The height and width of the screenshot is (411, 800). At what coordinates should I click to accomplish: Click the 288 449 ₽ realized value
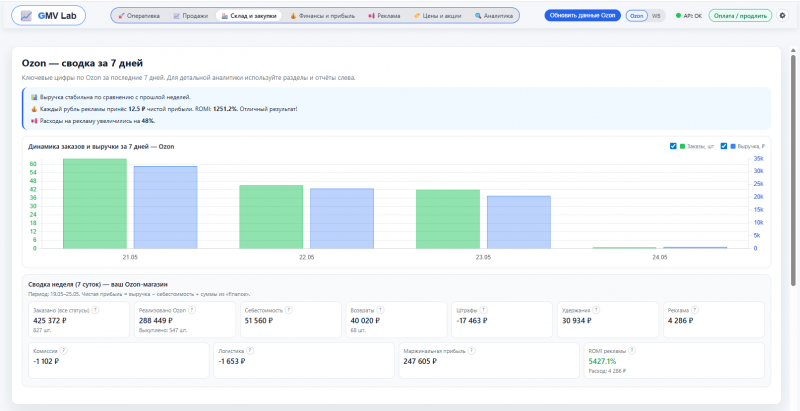[x=156, y=321]
